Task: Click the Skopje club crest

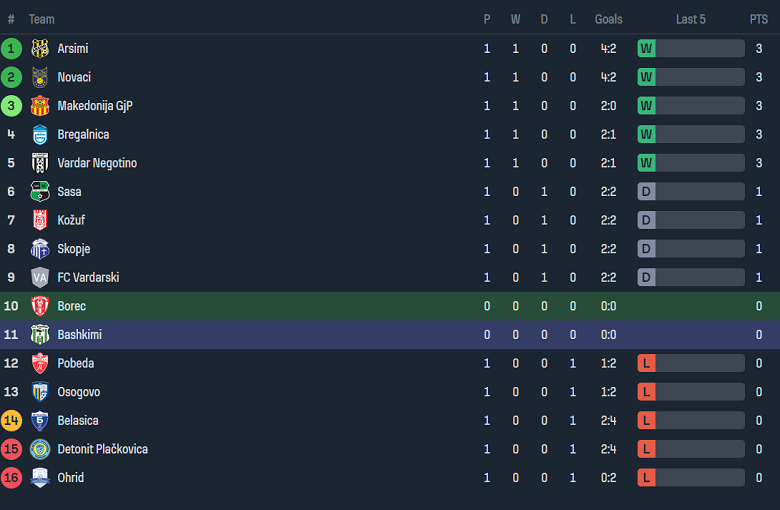Action: (40, 249)
